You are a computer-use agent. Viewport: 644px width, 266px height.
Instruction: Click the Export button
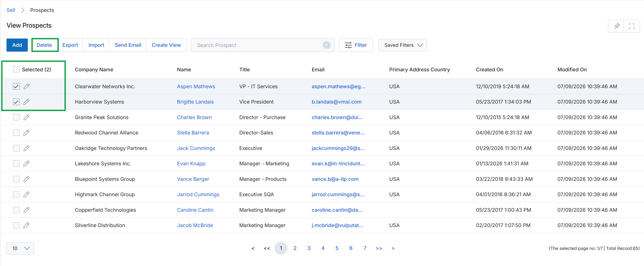pyautogui.click(x=70, y=45)
